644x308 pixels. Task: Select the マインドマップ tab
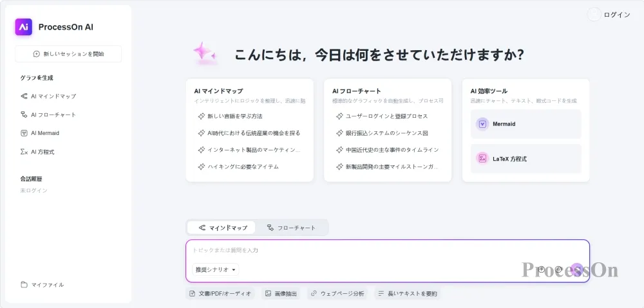tap(222, 228)
